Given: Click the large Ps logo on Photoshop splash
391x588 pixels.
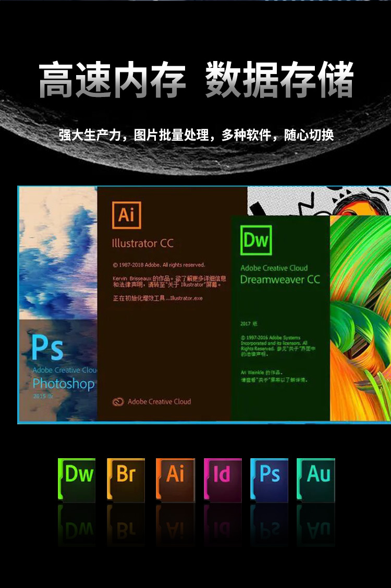Looking at the screenshot, I should (47, 347).
